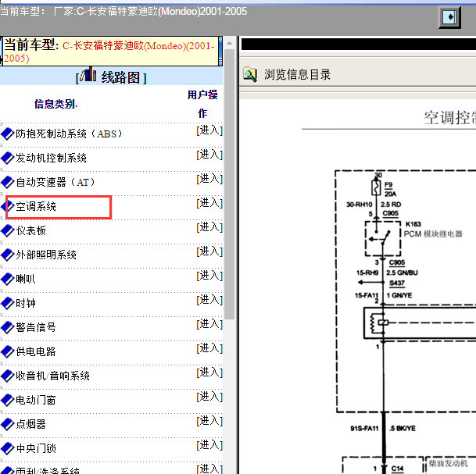
Task: Click the book icon beside 发动机控制系统
Action: (8, 158)
